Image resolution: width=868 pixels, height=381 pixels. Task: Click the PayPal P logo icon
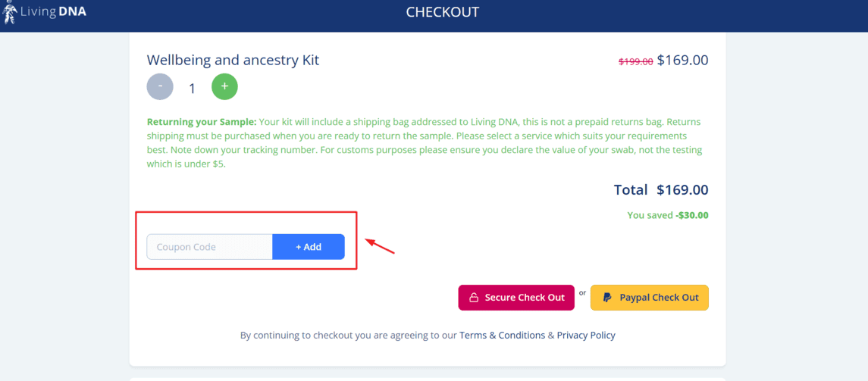click(607, 298)
